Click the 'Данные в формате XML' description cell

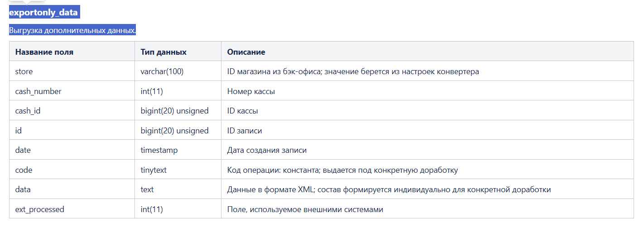[389, 189]
